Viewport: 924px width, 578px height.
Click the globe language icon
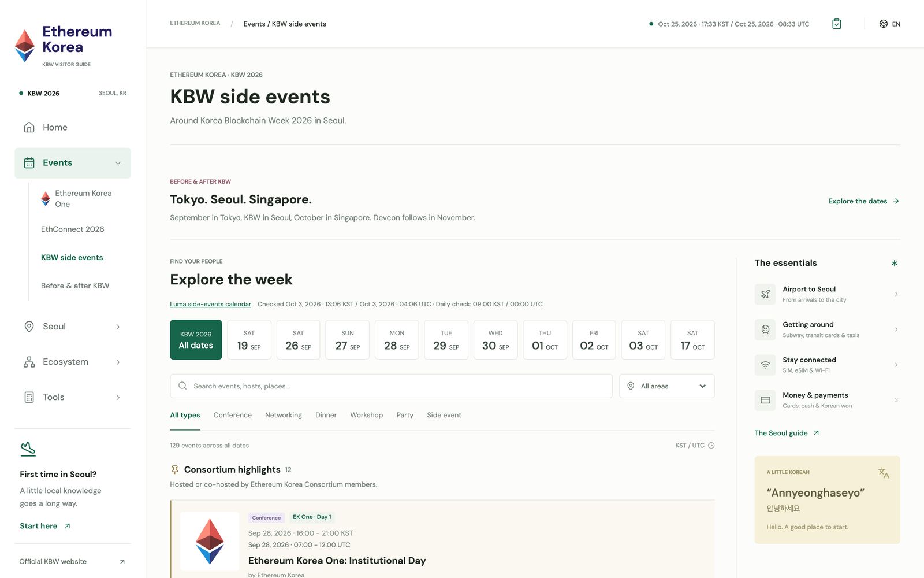pos(883,24)
